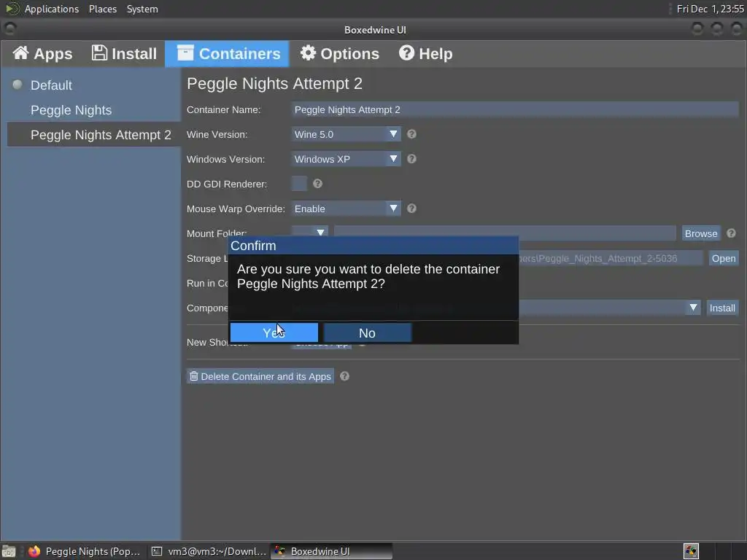Confirm deletion by clicking Yes
Screen dimensions: 747x560
(x=274, y=332)
